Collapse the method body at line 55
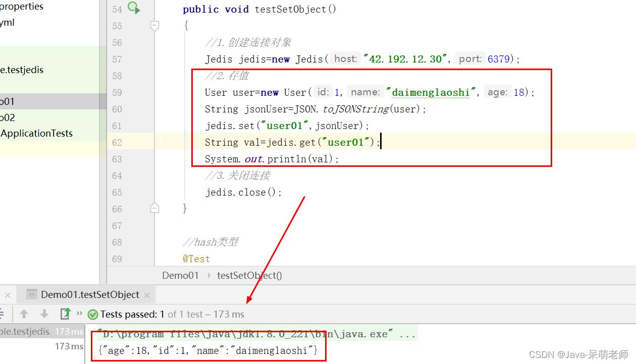This screenshot has width=636, height=364. [x=155, y=26]
